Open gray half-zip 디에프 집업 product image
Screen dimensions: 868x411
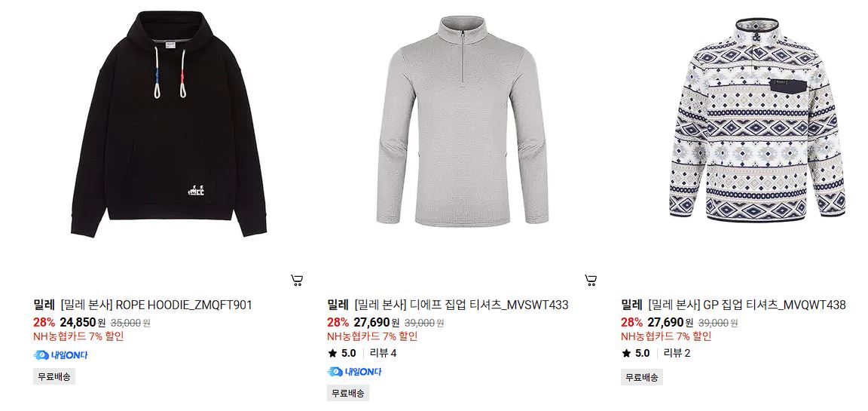click(x=462, y=121)
